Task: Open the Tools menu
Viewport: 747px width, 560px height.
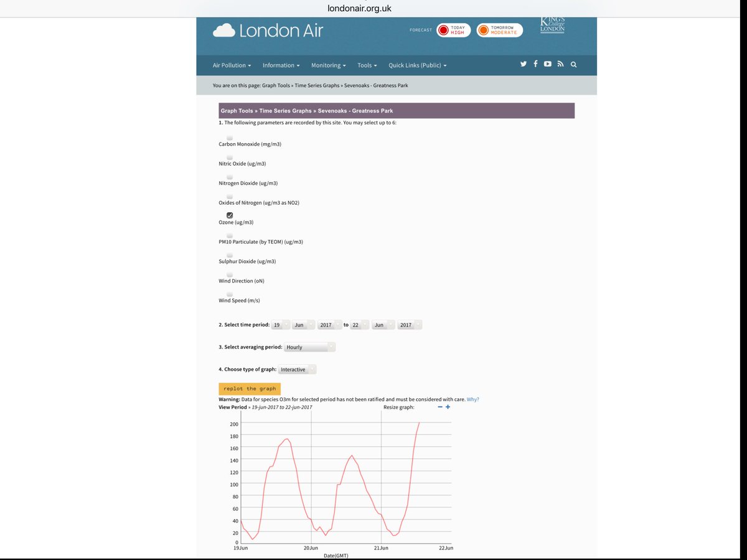Action: 367,65
